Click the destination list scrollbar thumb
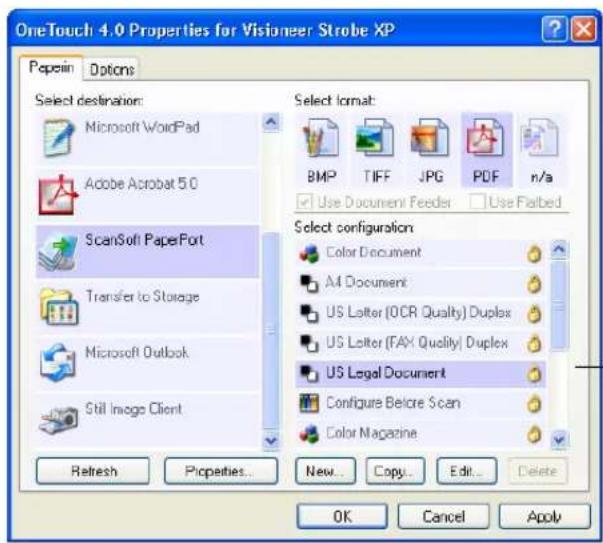The image size is (603, 543). (271, 331)
